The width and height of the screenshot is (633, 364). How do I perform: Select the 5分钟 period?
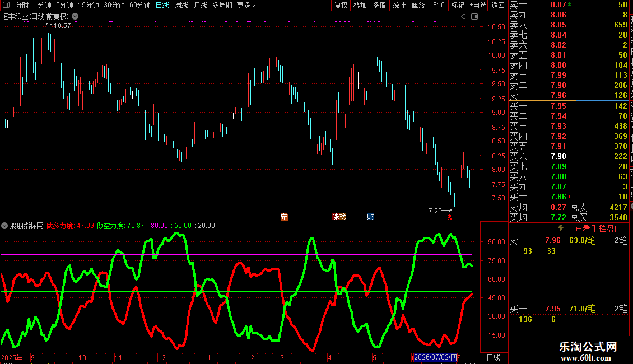pyautogui.click(x=64, y=5)
